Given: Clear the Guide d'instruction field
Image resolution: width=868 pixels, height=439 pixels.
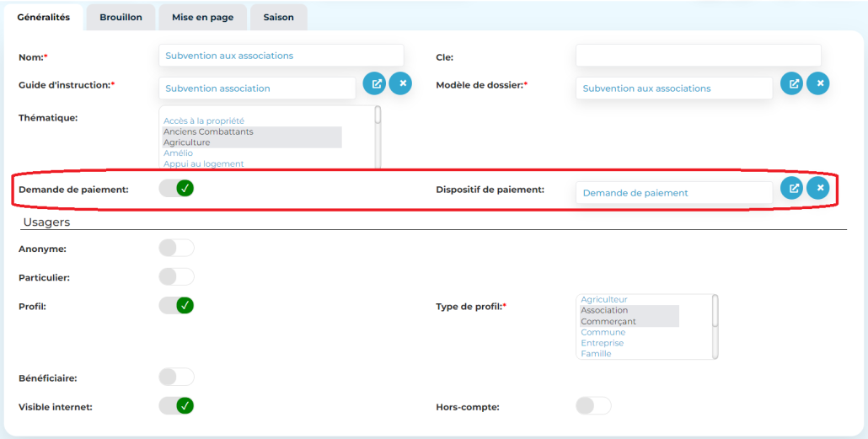Looking at the screenshot, I should [400, 83].
